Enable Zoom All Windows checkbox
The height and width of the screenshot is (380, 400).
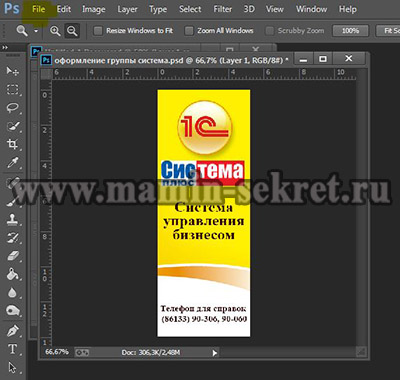coord(189,31)
